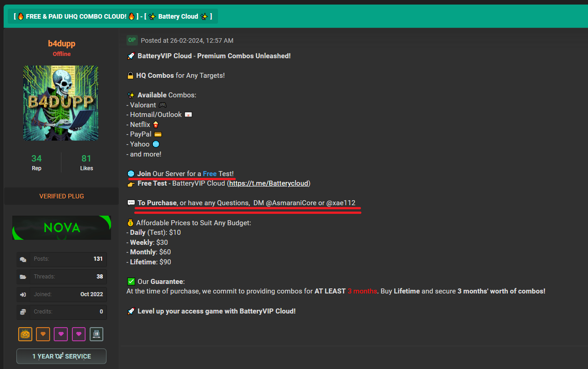Click the pointing hand emoji before Free Test
This screenshot has width=588, height=369.
[x=131, y=183]
